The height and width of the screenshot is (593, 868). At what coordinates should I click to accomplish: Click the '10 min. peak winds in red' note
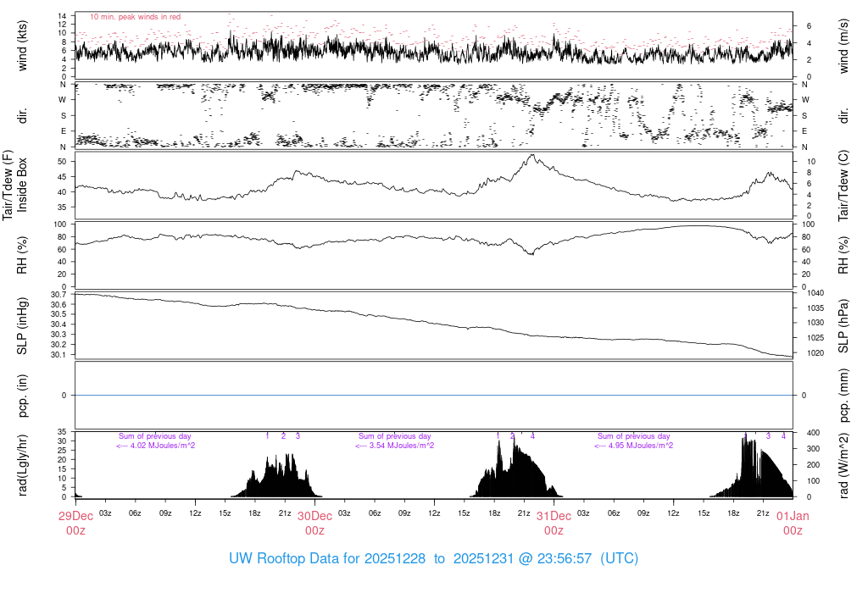click(x=135, y=17)
